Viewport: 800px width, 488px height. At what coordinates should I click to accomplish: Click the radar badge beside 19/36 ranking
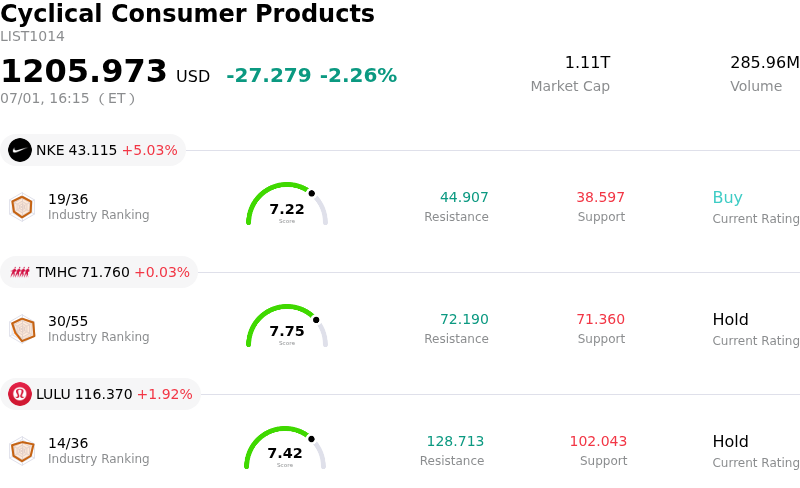click(22, 207)
